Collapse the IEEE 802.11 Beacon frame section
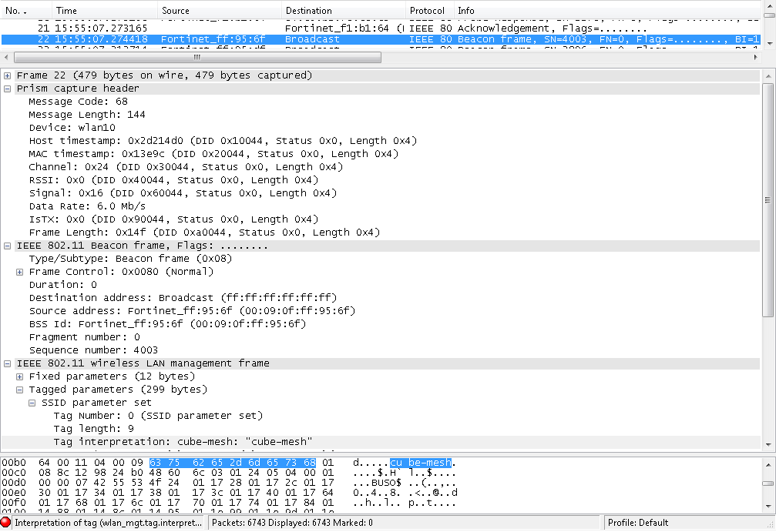 tap(7, 245)
